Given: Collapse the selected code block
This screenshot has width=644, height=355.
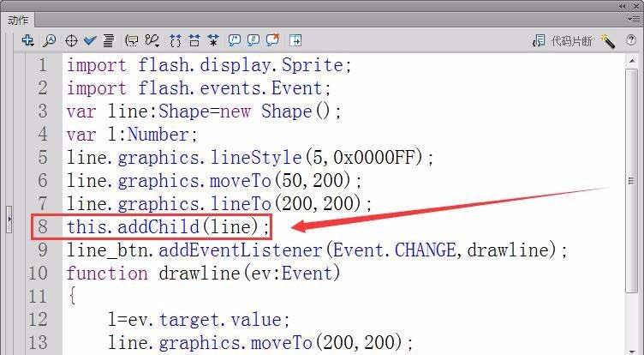Looking at the screenshot, I should pos(194,40).
